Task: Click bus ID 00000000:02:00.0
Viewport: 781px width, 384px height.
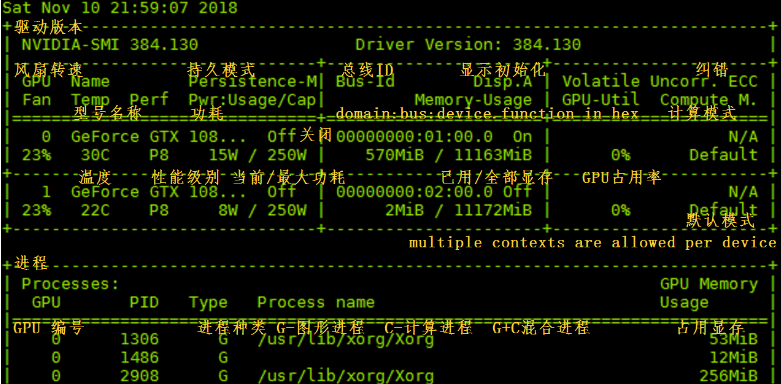Action: pos(414,192)
